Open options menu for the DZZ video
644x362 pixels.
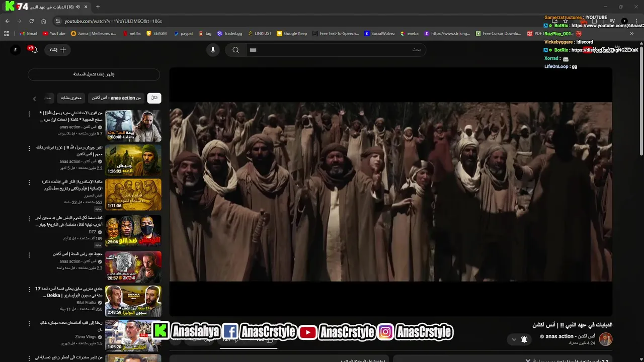(29, 219)
